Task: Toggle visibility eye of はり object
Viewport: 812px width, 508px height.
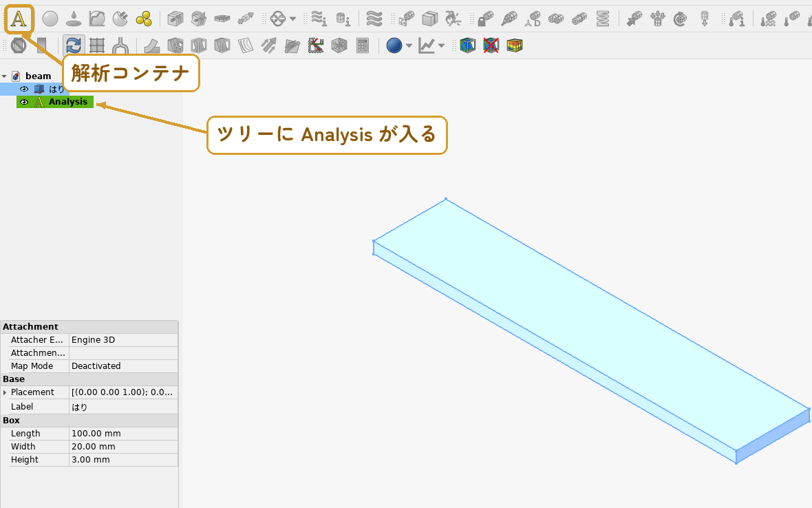Action: 24,89
